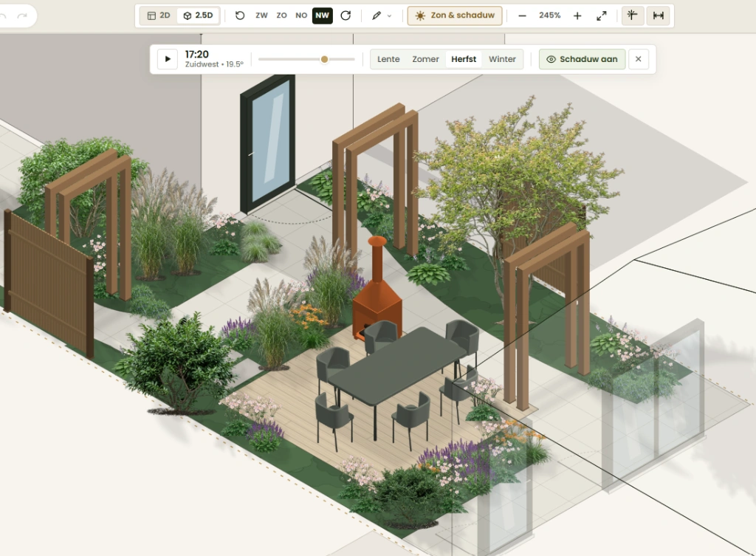Zoom out with the minus button
Image resolution: width=756 pixels, height=556 pixels.
[522, 16]
